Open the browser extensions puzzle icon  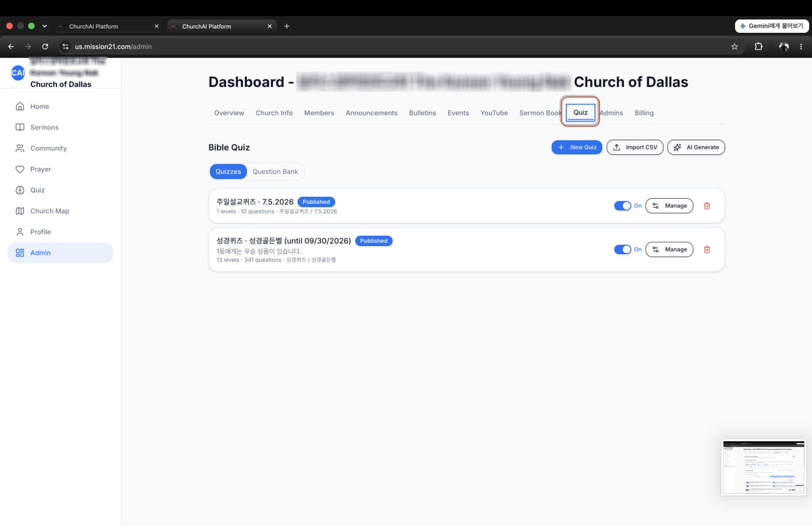[x=759, y=46]
